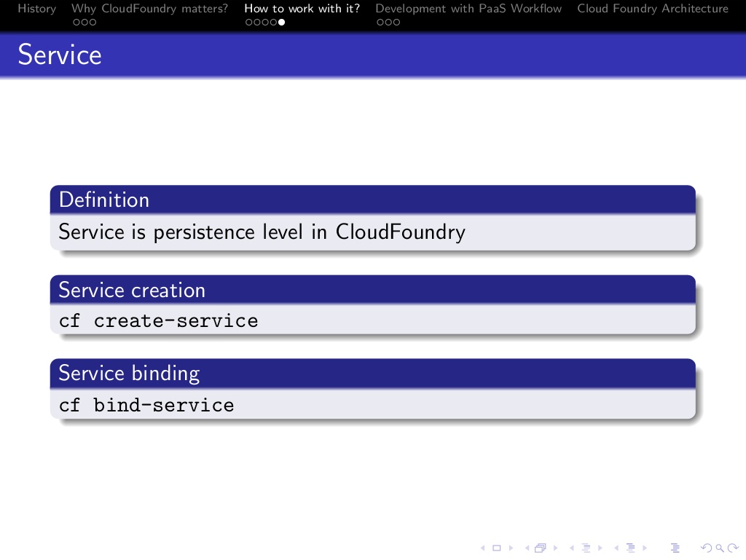Click the presentation/appendix navigation icon

coord(675,548)
